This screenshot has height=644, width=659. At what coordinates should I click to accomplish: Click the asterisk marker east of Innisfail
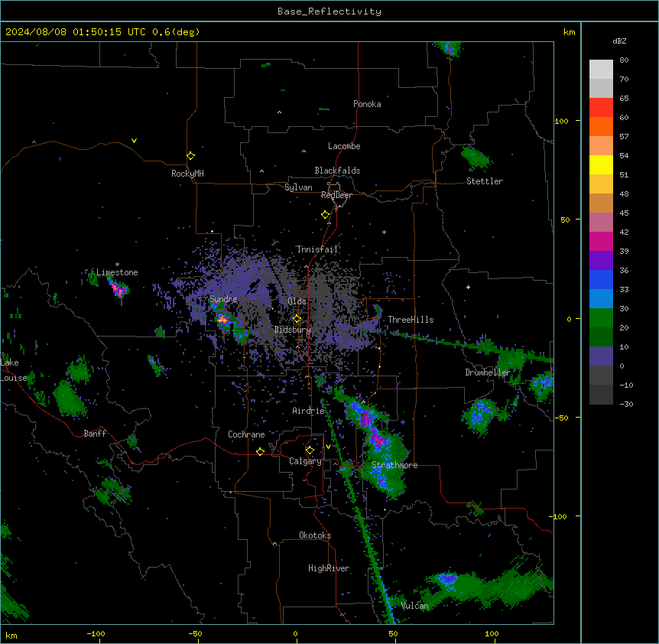coord(384,232)
